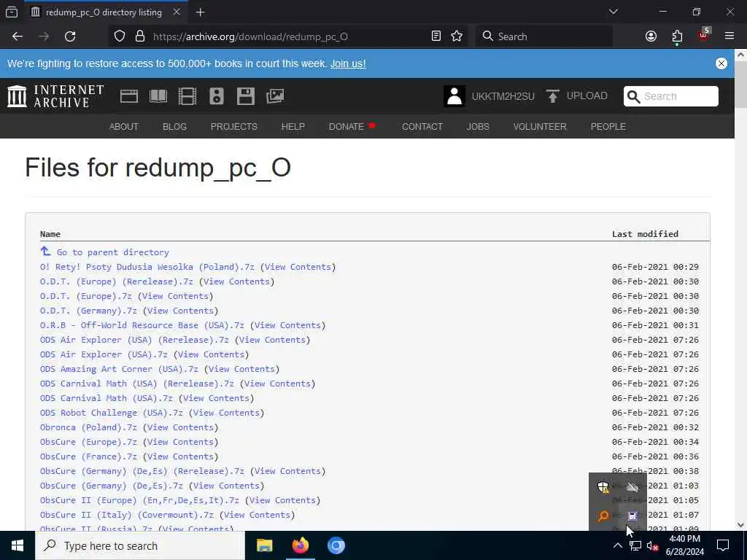Click Go to parent directory link
Viewport: 747px width, 560px height.
click(113, 252)
